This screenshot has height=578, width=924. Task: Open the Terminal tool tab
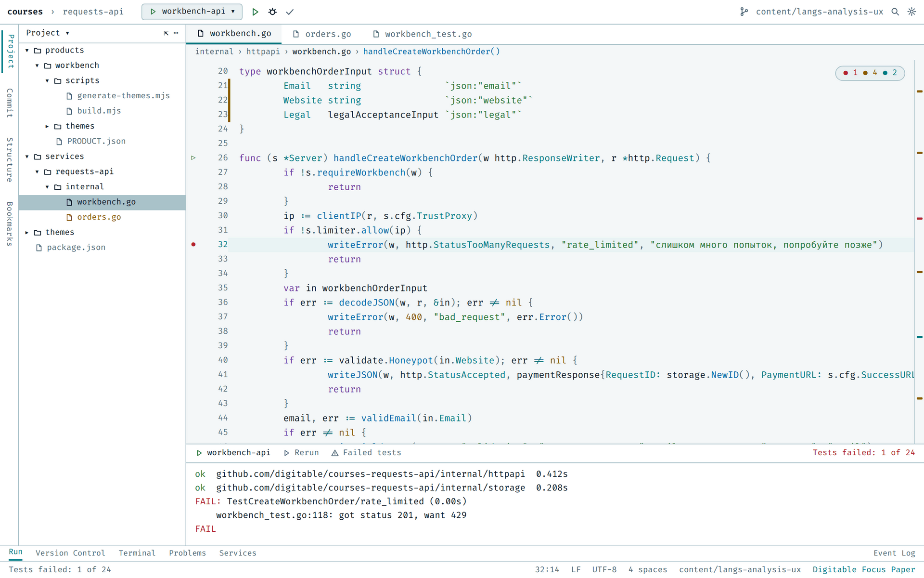coord(137,553)
